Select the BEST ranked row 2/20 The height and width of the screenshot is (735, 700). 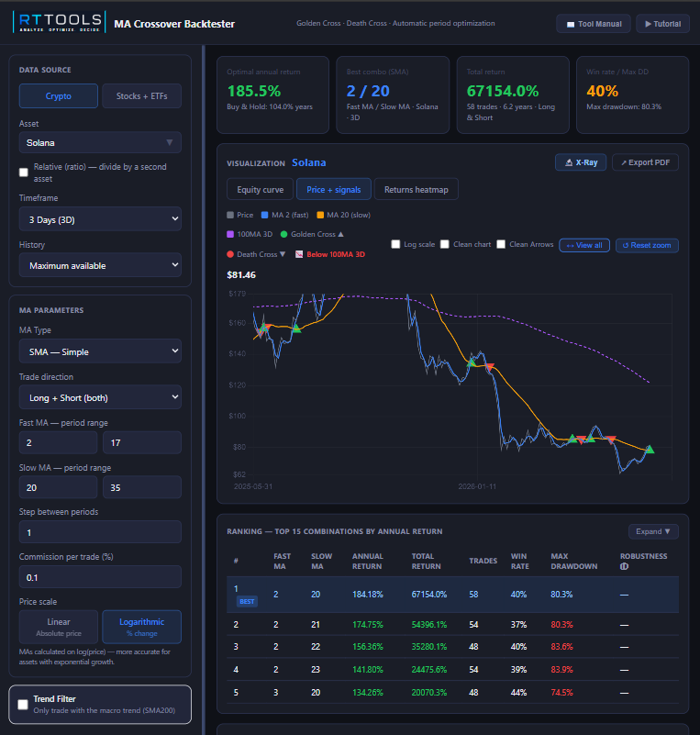point(452,595)
